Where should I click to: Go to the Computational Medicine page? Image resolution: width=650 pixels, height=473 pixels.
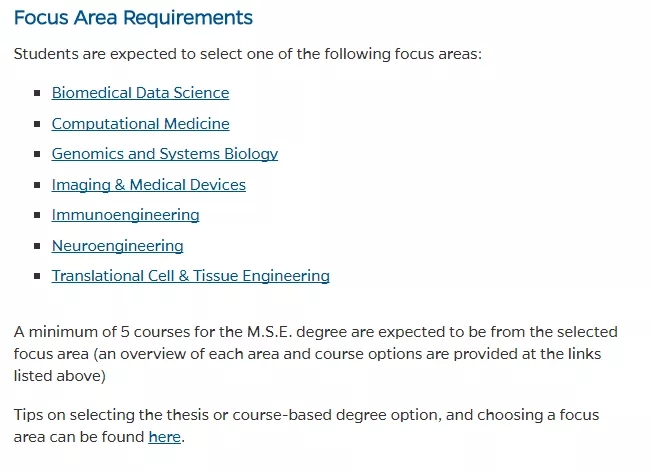(140, 124)
